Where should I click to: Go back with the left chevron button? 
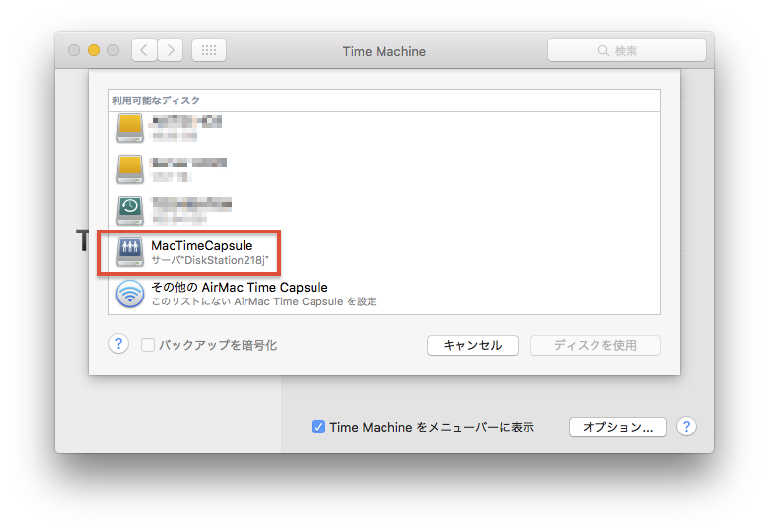click(x=144, y=50)
